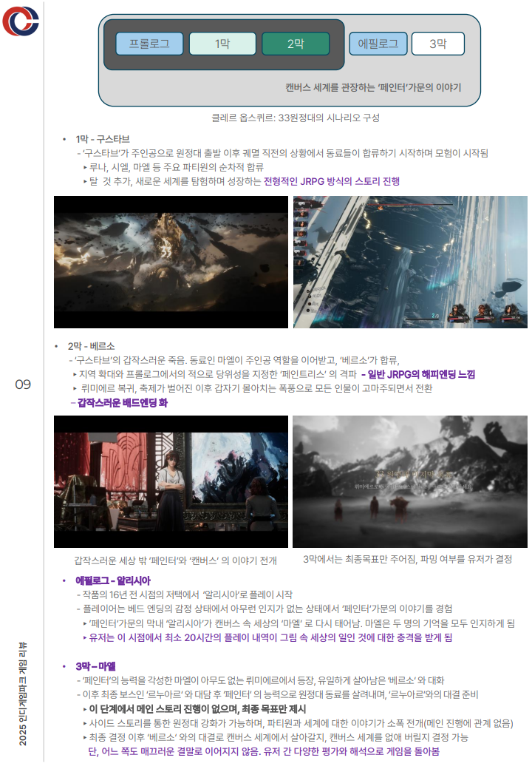This screenshot has width=532, height=769.
Task: Select the white 3막 box
Action: [438, 44]
